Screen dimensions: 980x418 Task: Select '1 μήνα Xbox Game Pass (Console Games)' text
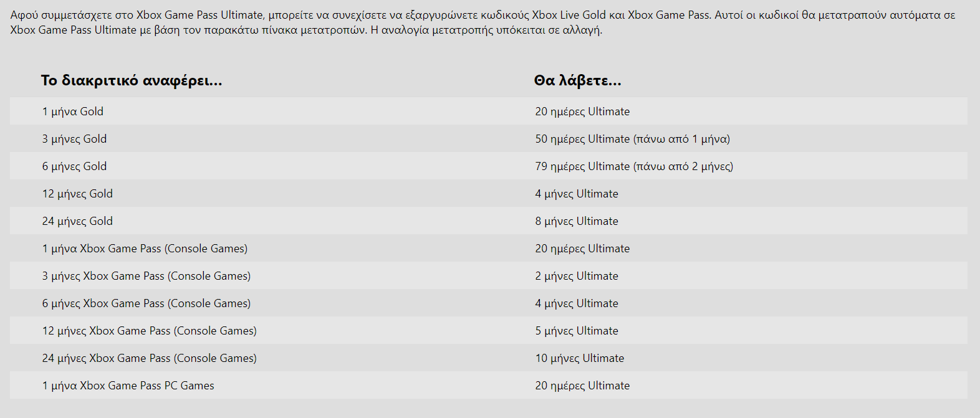pos(145,249)
